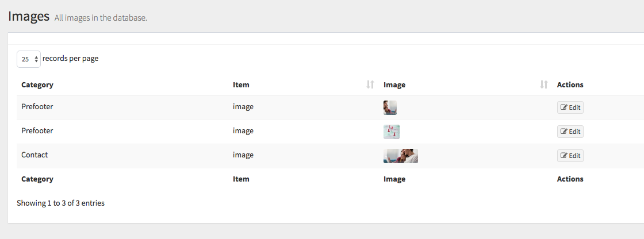
Task: Open the records per page dropdown
Action: 29,59
